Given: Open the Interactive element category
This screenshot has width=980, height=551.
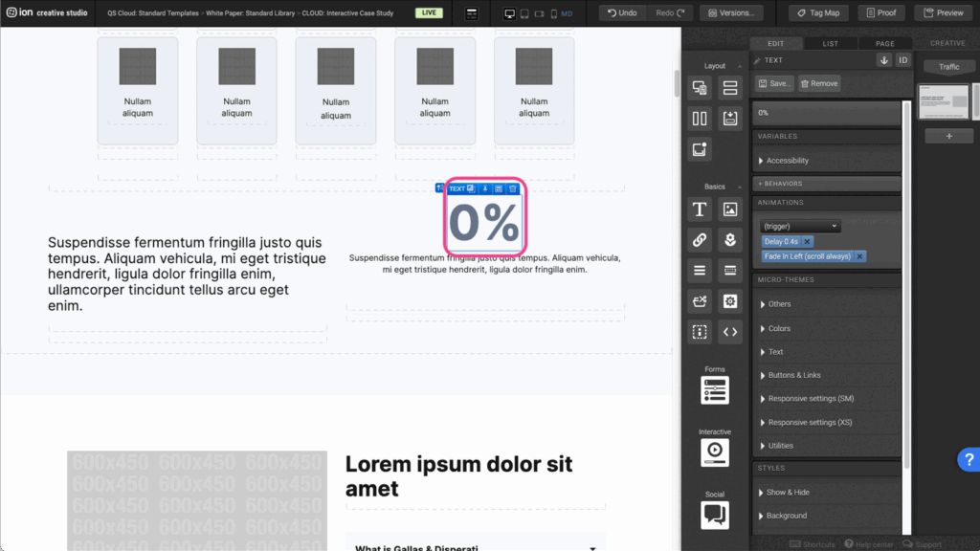Looking at the screenshot, I should pos(715,452).
